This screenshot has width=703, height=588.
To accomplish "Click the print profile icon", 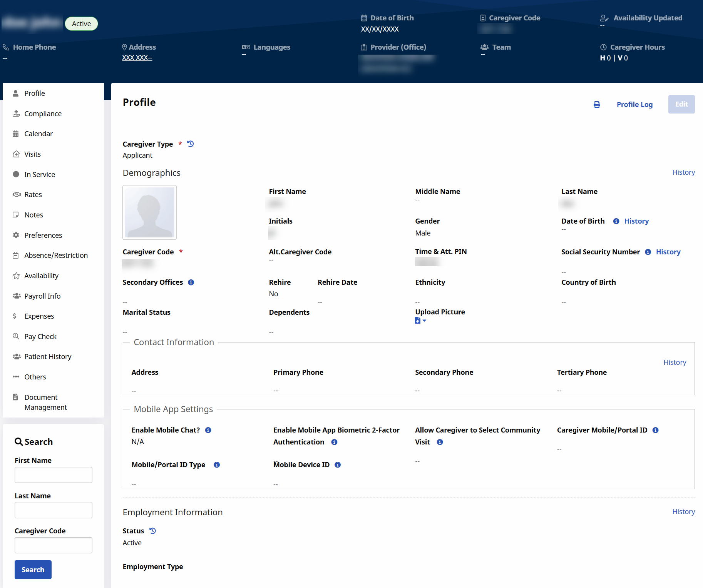I will point(597,105).
